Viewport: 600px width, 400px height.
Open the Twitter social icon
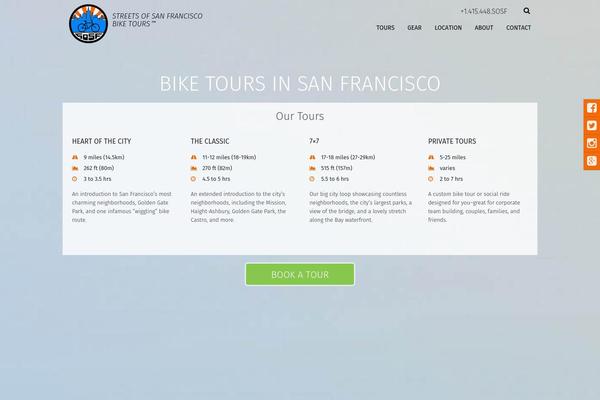pyautogui.click(x=592, y=126)
